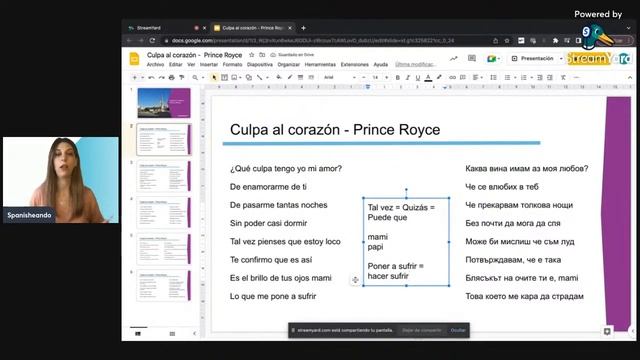The width and height of the screenshot is (640, 360).
Task: Open the Insertar menu
Action: (209, 64)
